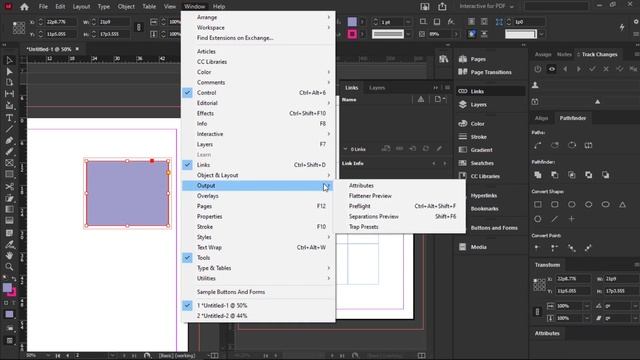Click Find Extensions on Exchange
Screen dimensions: 640x360
258,38
